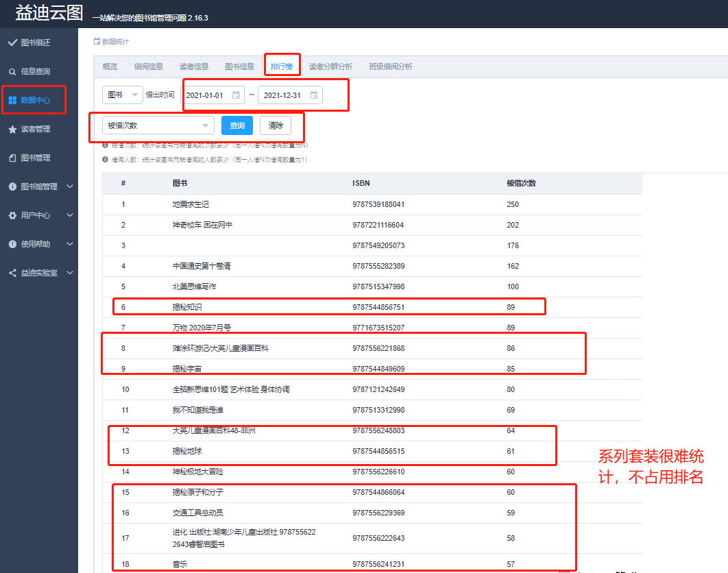
Task: Expand the 图书馆管理 sidebar submenu
Action: point(70,186)
